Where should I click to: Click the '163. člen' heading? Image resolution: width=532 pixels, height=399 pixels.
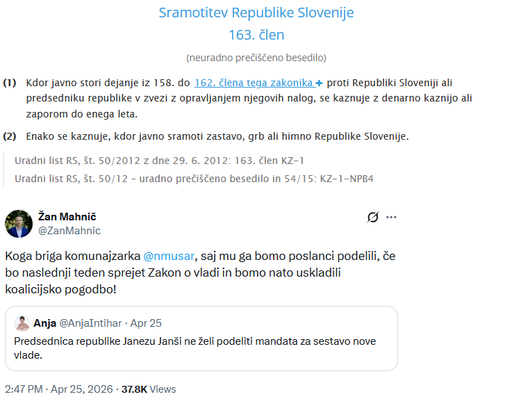[256, 35]
